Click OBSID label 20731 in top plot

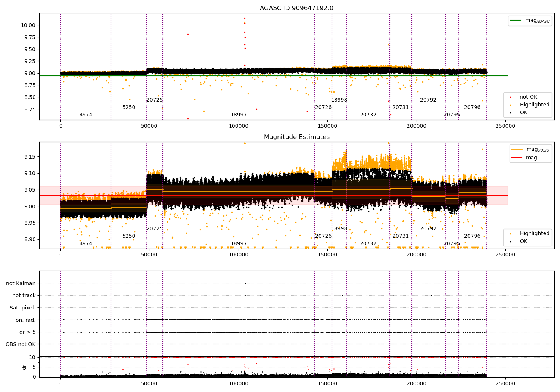point(401,108)
